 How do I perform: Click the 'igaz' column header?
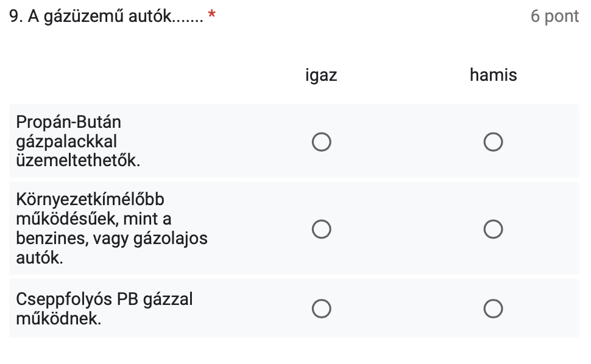click(x=321, y=75)
